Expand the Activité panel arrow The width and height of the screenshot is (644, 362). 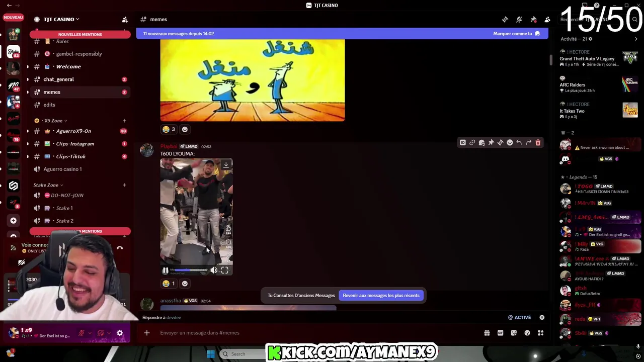tap(636, 39)
